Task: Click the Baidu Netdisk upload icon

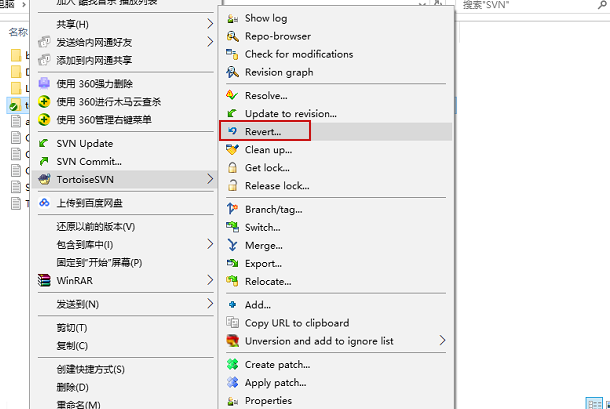Action: [44, 203]
